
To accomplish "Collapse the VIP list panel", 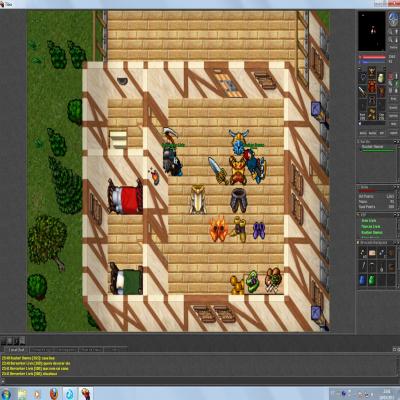I will coord(395,214).
